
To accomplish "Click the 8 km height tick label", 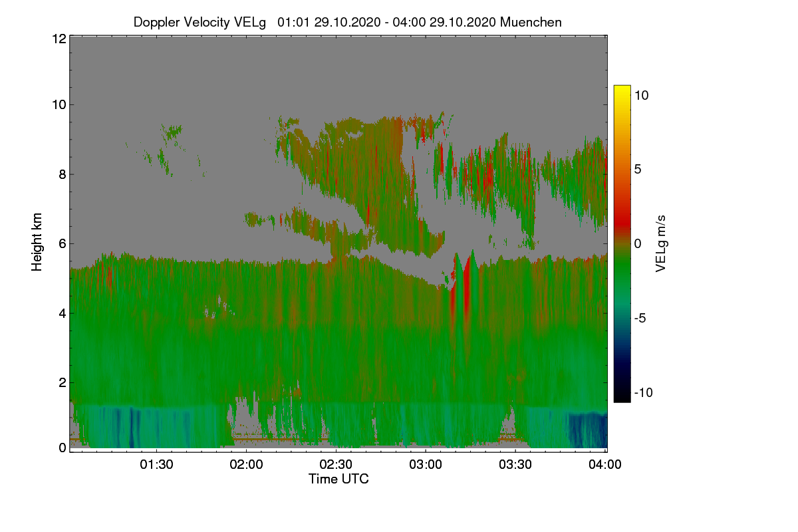I will 62,174.
